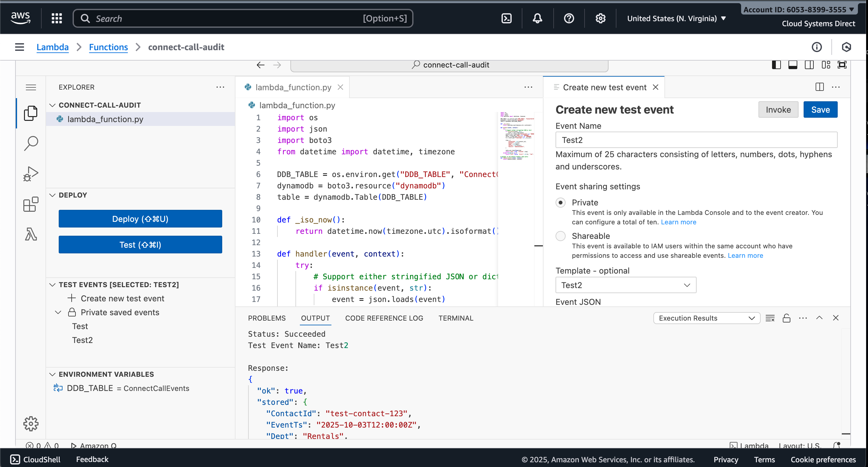The height and width of the screenshot is (467, 868).
Task: Open the notifications bell
Action: coord(538,19)
